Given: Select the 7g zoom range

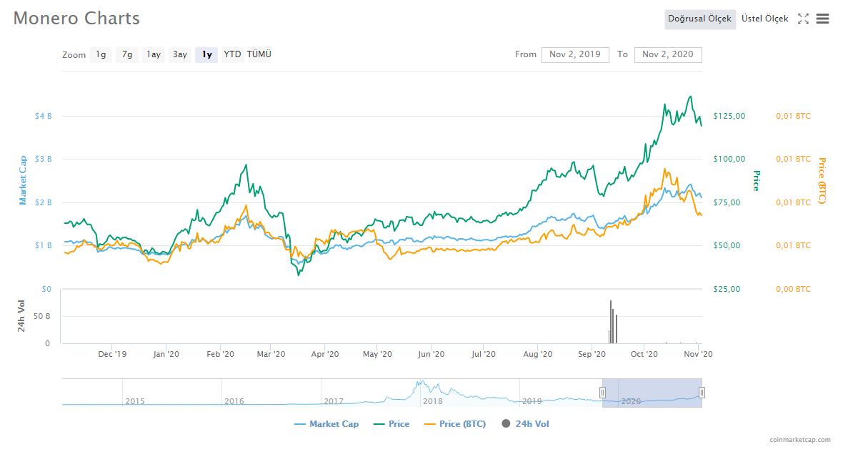Looking at the screenshot, I should tap(126, 54).
